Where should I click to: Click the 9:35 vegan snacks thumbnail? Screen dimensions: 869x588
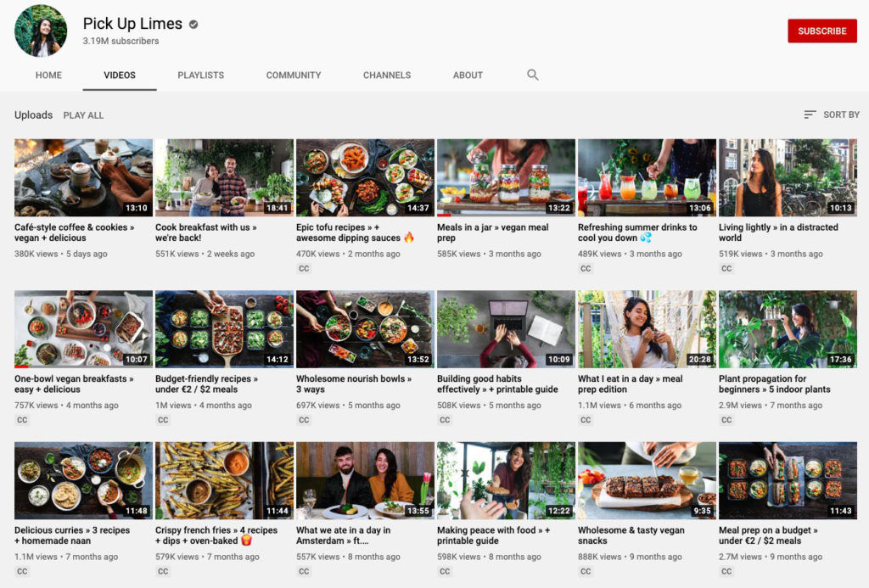tap(646, 480)
